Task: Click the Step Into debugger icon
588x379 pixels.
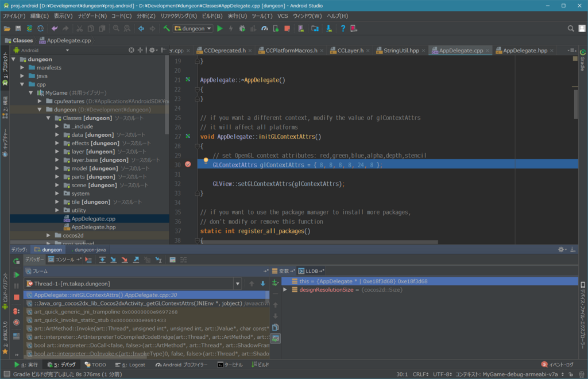Action: coord(113,260)
